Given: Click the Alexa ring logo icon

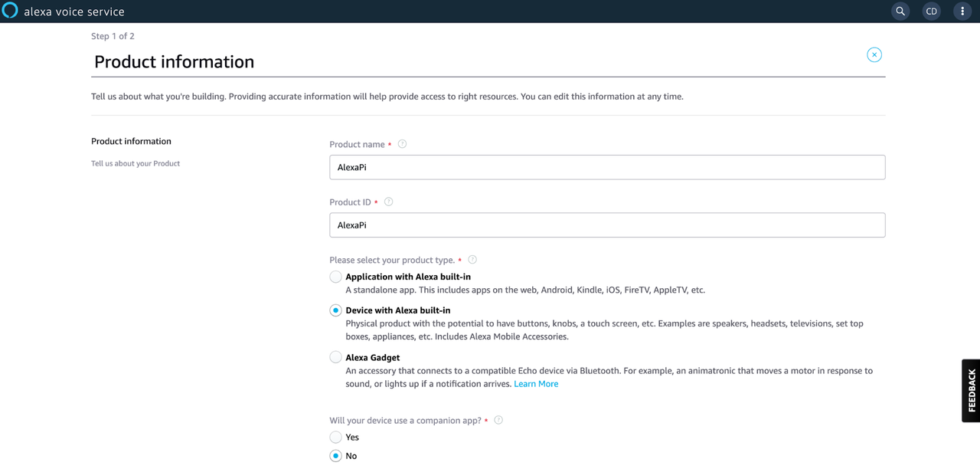Looking at the screenshot, I should pyautogui.click(x=10, y=11).
